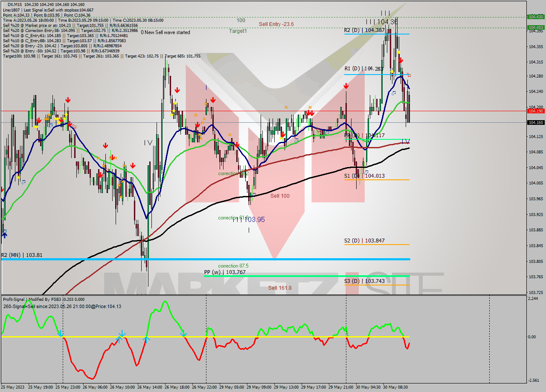Click the green 104.430 price tag
This screenshot has width=546, height=392.
tap(535, 17)
